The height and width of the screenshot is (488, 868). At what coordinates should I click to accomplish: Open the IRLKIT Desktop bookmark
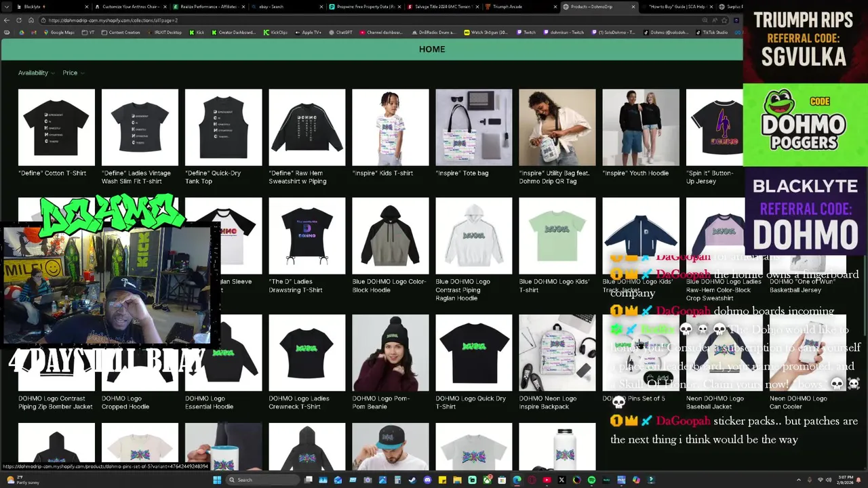(163, 33)
